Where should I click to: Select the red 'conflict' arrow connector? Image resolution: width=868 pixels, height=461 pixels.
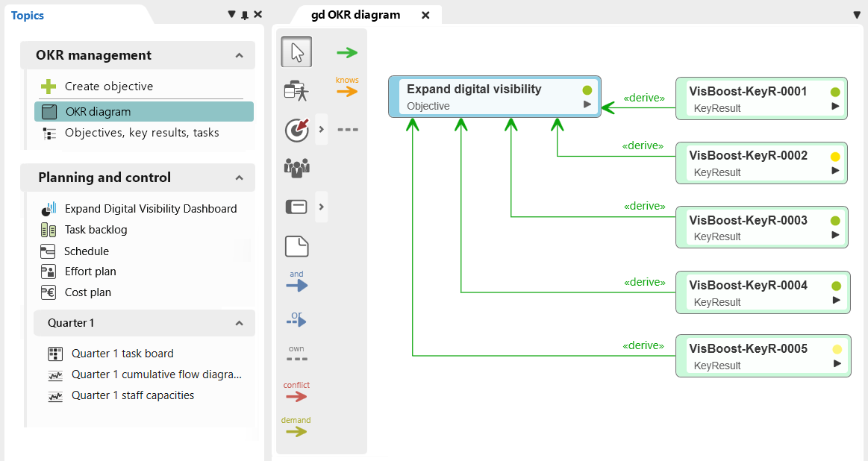pos(297,392)
